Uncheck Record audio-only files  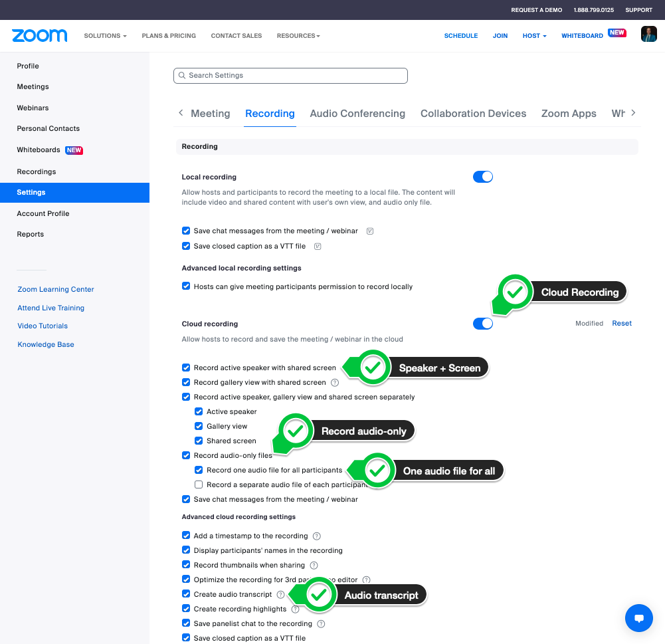pos(186,456)
